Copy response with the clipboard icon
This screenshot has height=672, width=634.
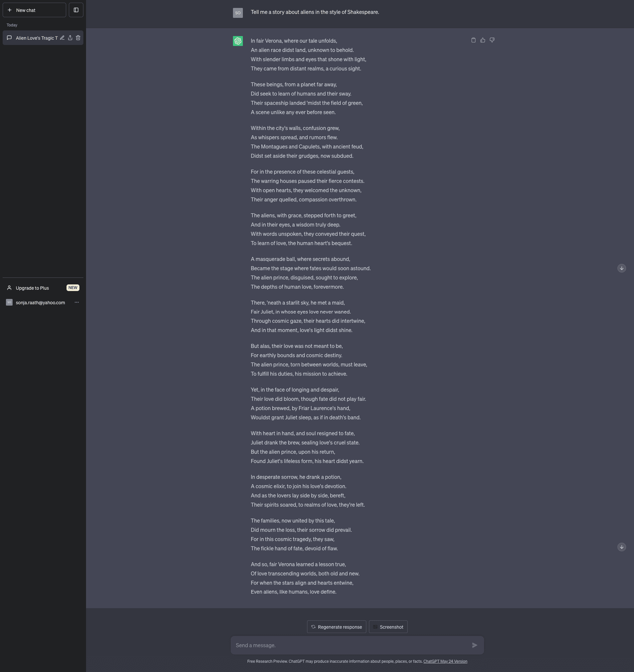tap(474, 40)
